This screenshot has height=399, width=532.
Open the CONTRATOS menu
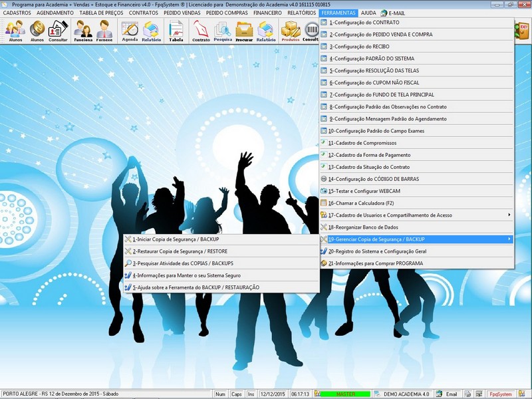pyautogui.click(x=144, y=13)
